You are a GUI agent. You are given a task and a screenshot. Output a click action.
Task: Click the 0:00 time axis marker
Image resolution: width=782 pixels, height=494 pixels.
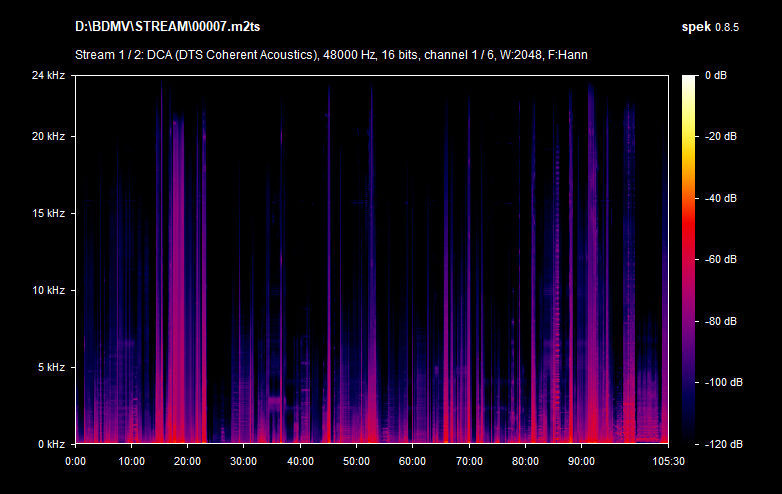(x=75, y=461)
